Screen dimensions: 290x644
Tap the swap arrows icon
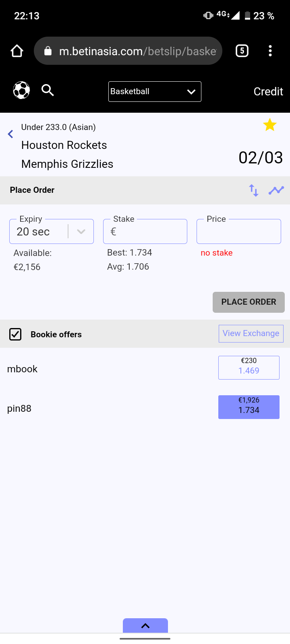pos(253,190)
